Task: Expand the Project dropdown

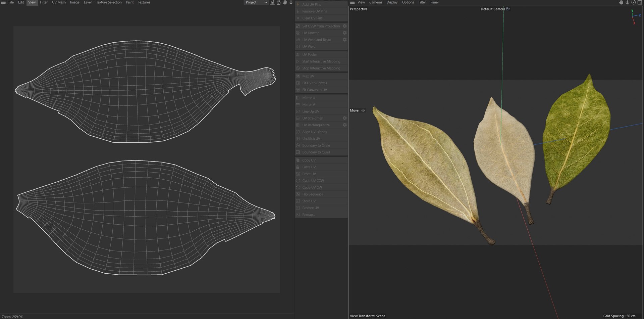Action: tap(256, 2)
